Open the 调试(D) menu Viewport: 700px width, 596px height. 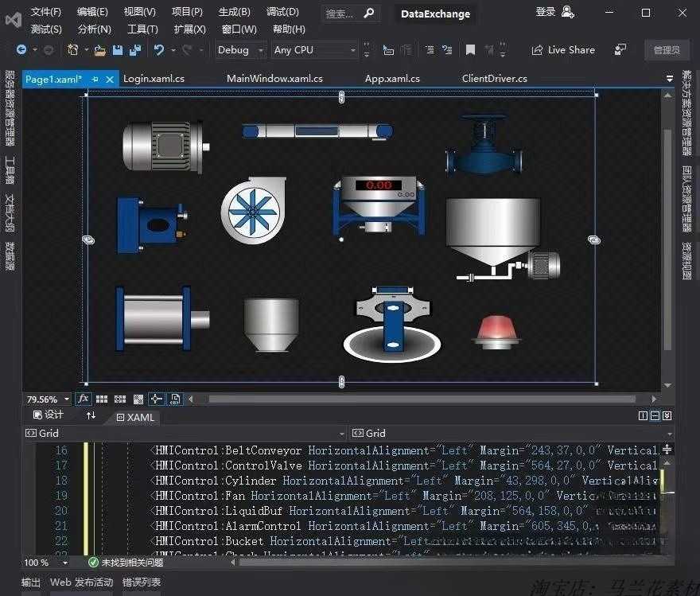[282, 12]
